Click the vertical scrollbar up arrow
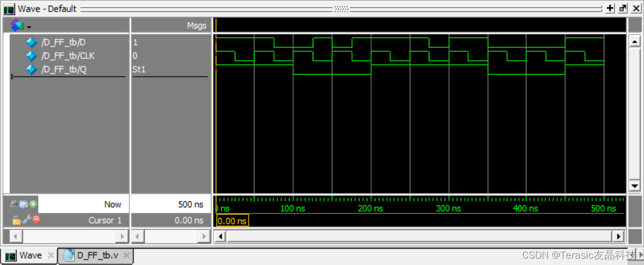 [x=634, y=41]
